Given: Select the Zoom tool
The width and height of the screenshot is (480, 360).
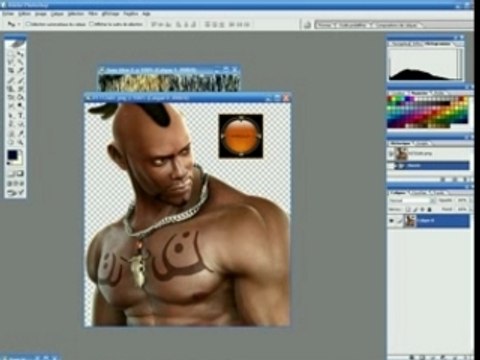Looking at the screenshot, I should [20, 142].
